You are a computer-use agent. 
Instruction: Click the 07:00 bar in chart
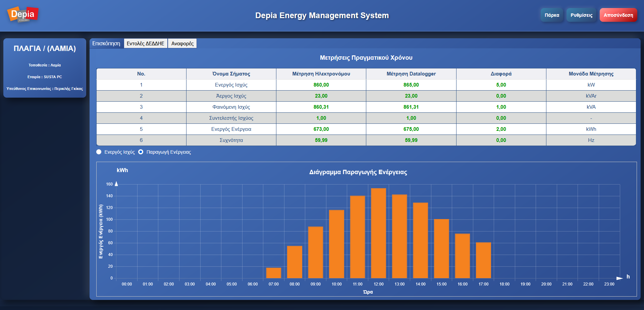273,273
